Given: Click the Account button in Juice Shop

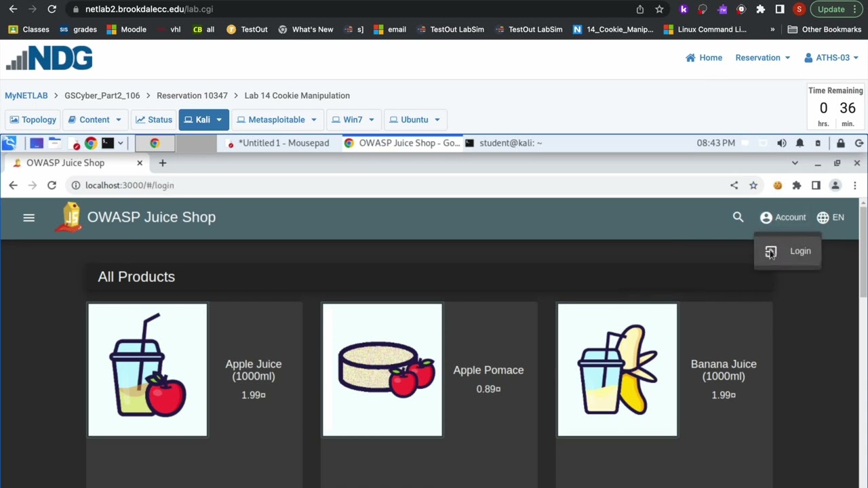Looking at the screenshot, I should coord(783,217).
